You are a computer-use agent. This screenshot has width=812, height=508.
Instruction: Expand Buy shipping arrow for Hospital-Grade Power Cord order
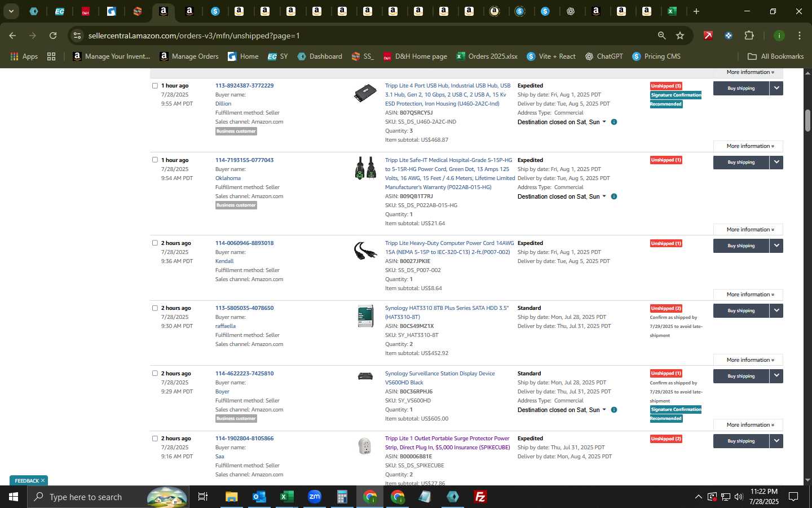[x=776, y=162]
